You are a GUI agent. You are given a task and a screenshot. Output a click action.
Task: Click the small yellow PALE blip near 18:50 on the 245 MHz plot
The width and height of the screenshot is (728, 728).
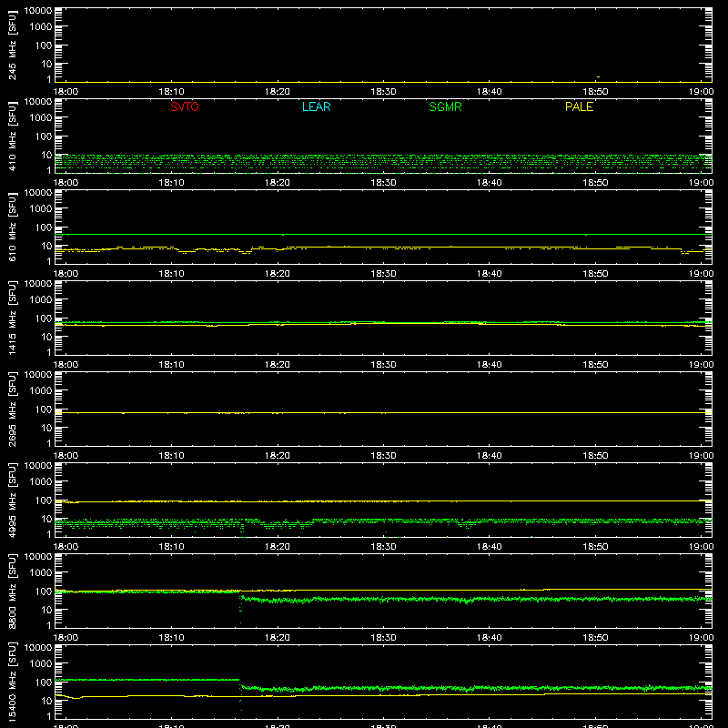598,76
